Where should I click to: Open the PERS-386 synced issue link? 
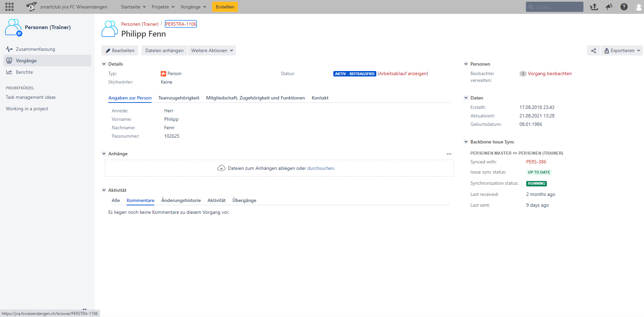(536, 162)
